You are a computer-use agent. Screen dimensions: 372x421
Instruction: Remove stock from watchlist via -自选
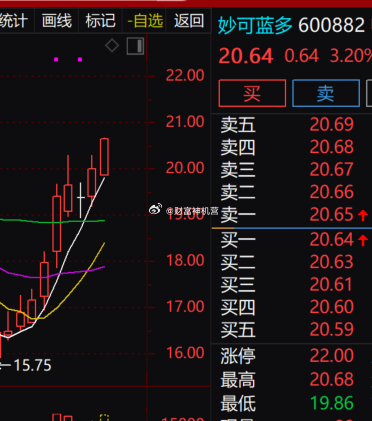(145, 21)
